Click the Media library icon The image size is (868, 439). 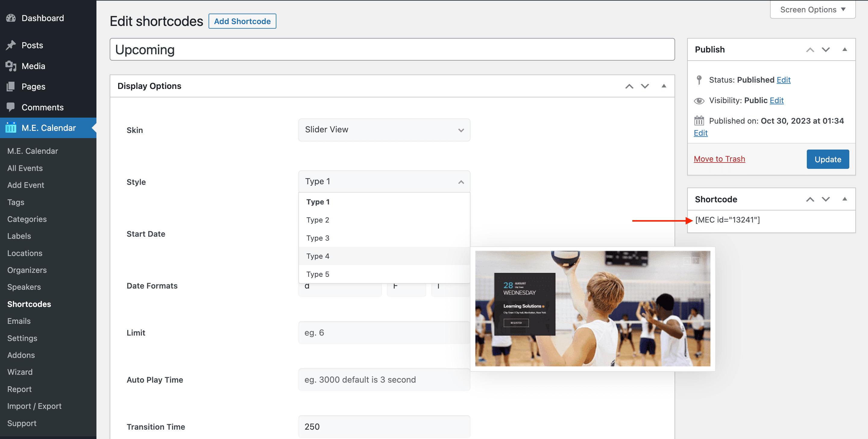(11, 66)
